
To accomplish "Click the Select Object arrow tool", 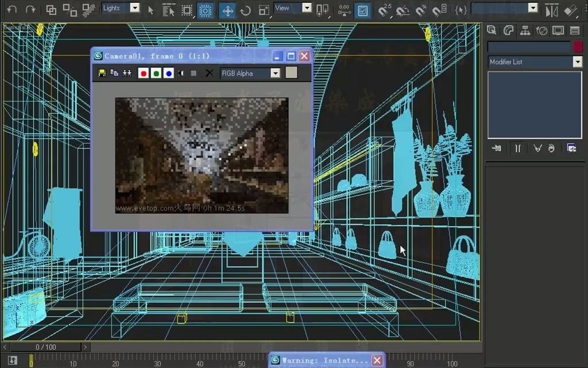I will click(149, 9).
